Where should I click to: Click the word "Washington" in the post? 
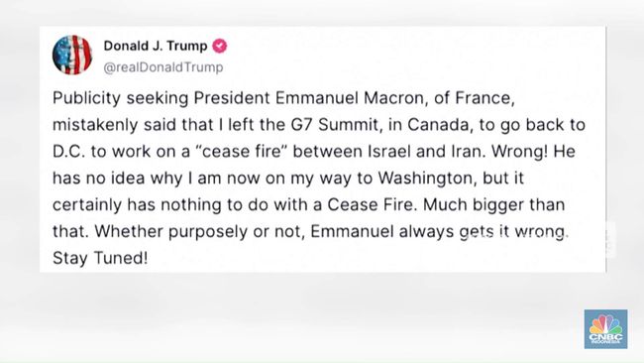click(428, 178)
